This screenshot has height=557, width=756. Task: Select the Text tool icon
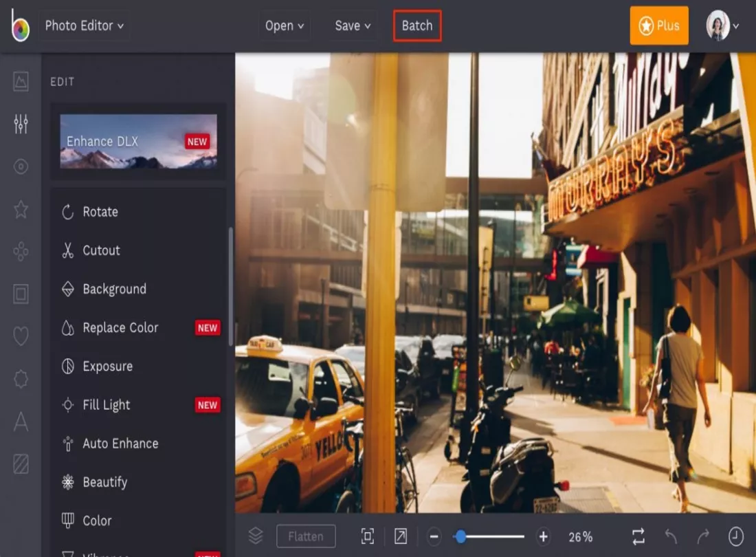coord(21,422)
